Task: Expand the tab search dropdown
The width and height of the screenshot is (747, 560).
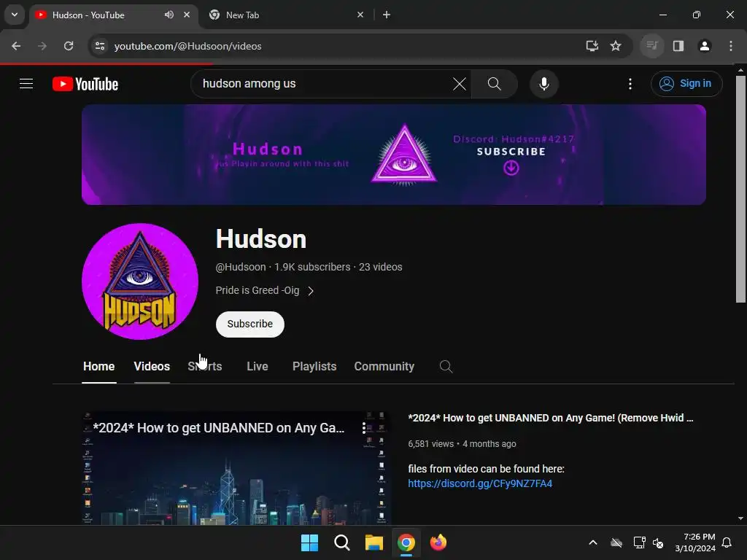Action: click(15, 15)
